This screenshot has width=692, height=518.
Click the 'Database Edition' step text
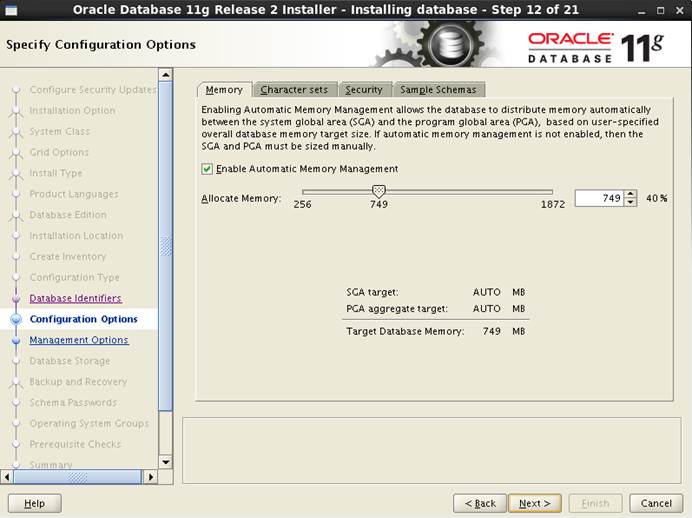click(68, 215)
